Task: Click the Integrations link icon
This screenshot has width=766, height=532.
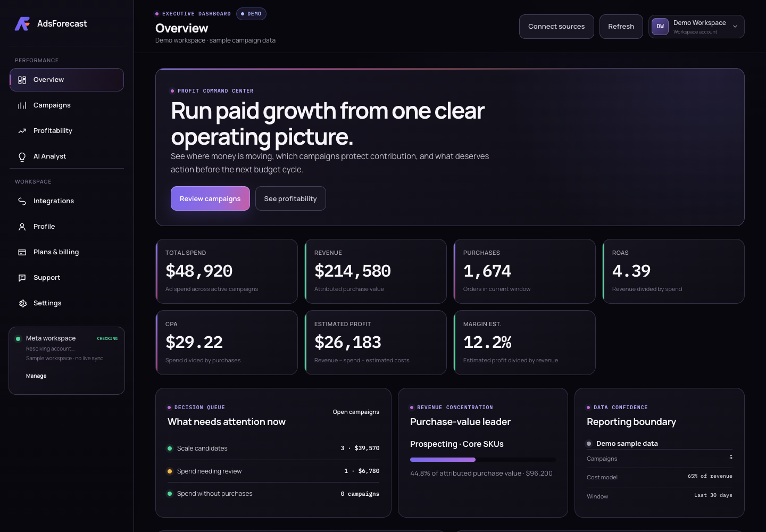Action: (22, 201)
